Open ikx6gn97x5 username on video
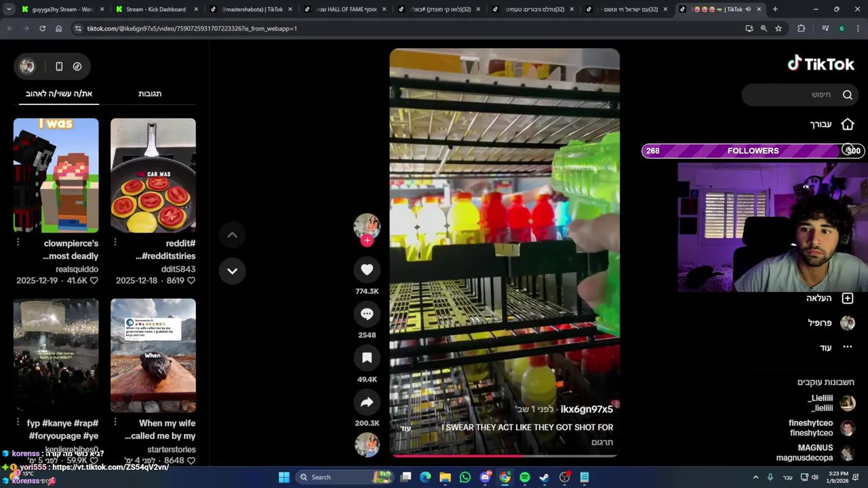This screenshot has width=868, height=488. [587, 409]
